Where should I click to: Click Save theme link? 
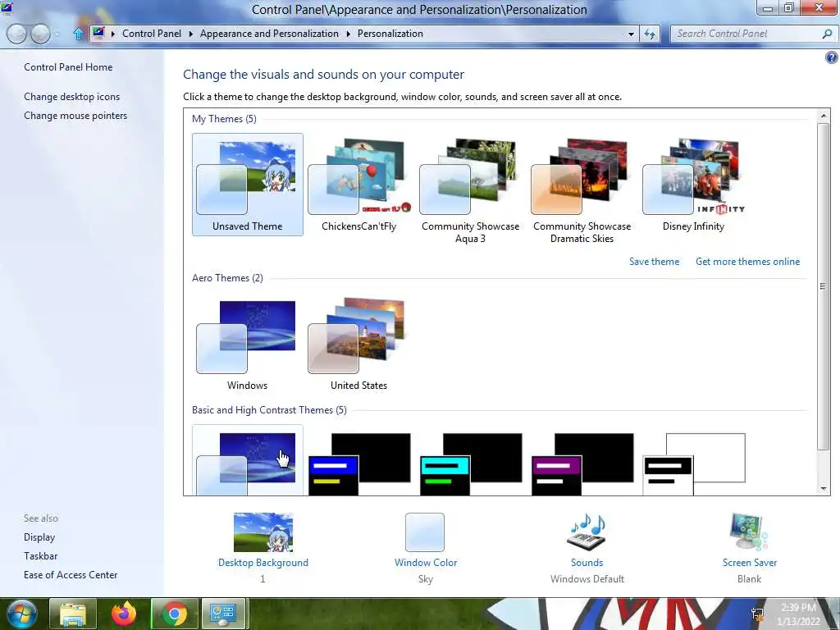tap(654, 262)
